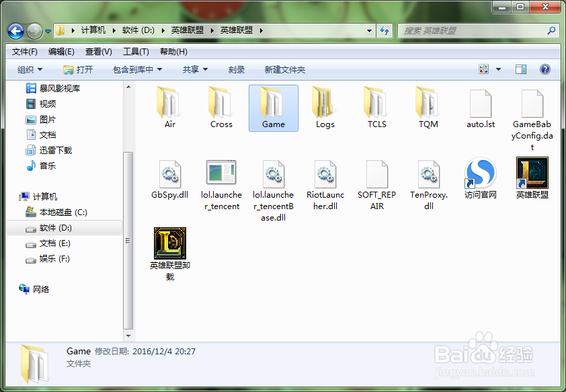
Task: Open the view options dropdown arrow
Action: coord(498,69)
